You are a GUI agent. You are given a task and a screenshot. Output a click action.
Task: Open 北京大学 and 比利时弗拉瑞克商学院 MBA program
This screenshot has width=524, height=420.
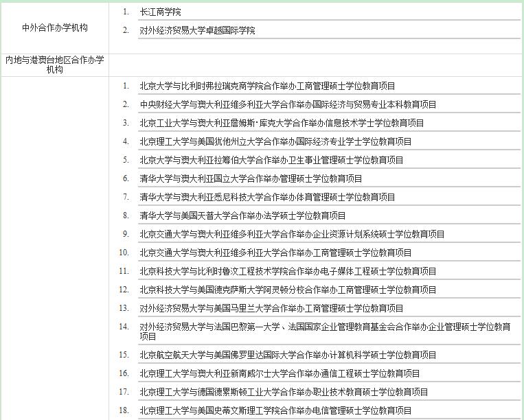coord(267,86)
